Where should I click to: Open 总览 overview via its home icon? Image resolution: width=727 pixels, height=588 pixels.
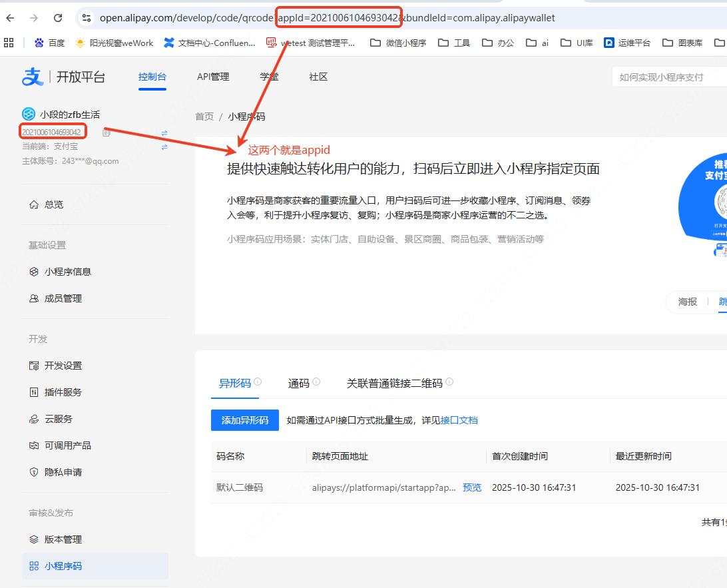point(34,204)
